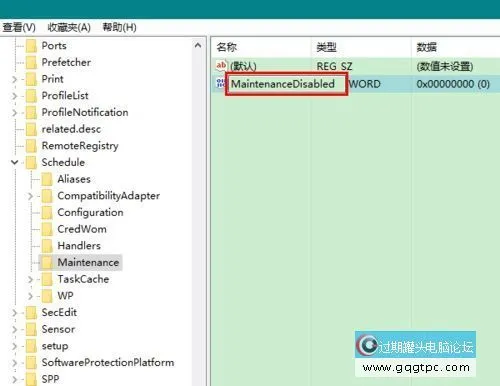Click the ProfileList folder icon
The height and width of the screenshot is (386, 500).
pos(31,96)
